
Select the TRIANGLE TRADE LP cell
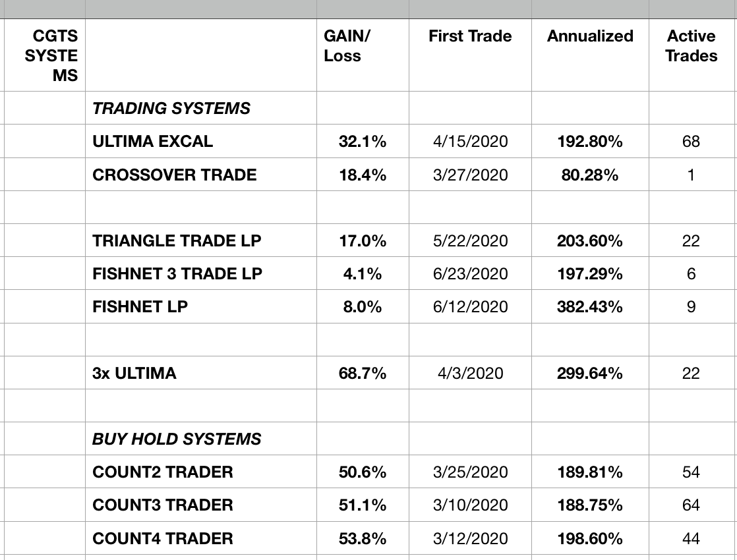point(177,240)
